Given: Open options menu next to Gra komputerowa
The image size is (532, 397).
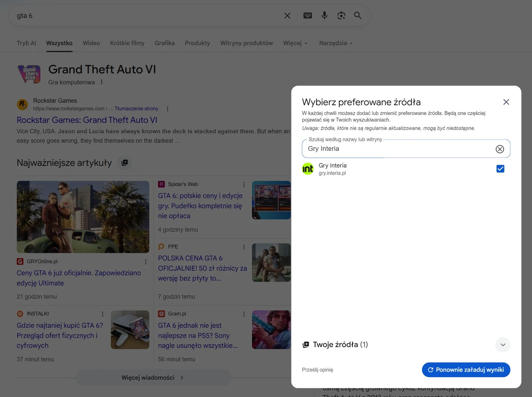Looking at the screenshot, I should (x=102, y=82).
